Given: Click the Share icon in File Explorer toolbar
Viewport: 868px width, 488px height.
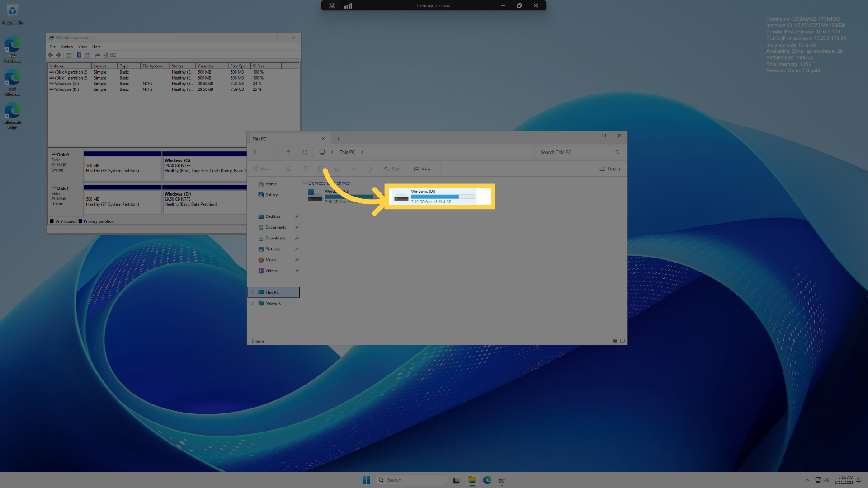Looking at the screenshot, I should [353, 169].
